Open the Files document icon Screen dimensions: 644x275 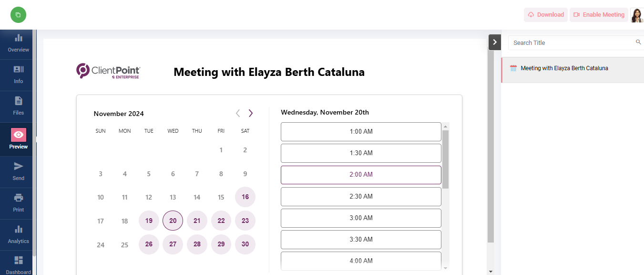[x=19, y=101]
